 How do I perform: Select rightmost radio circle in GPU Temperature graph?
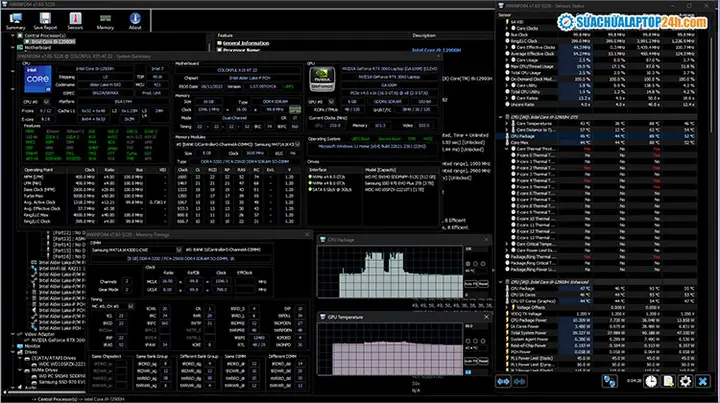(483, 341)
